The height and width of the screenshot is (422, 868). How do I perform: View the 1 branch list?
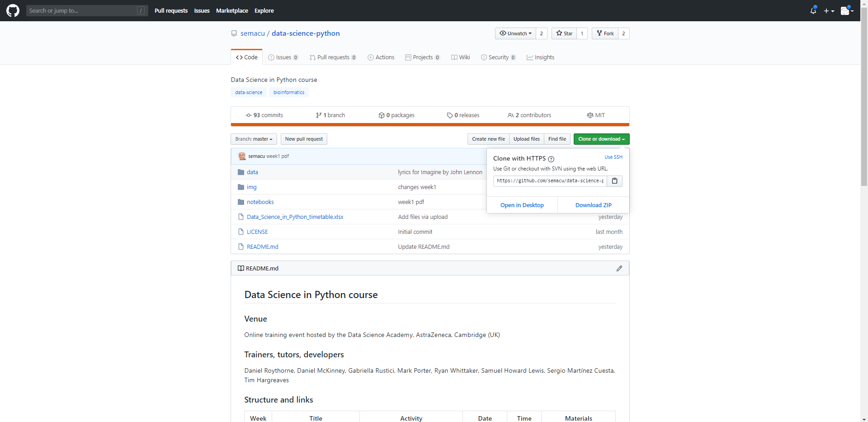(330, 115)
